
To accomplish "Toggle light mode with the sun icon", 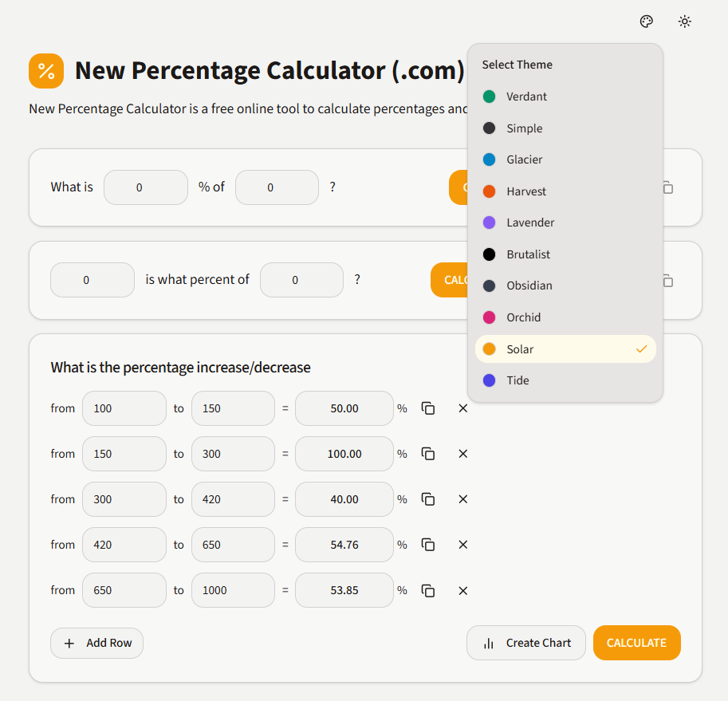I will 684,22.
